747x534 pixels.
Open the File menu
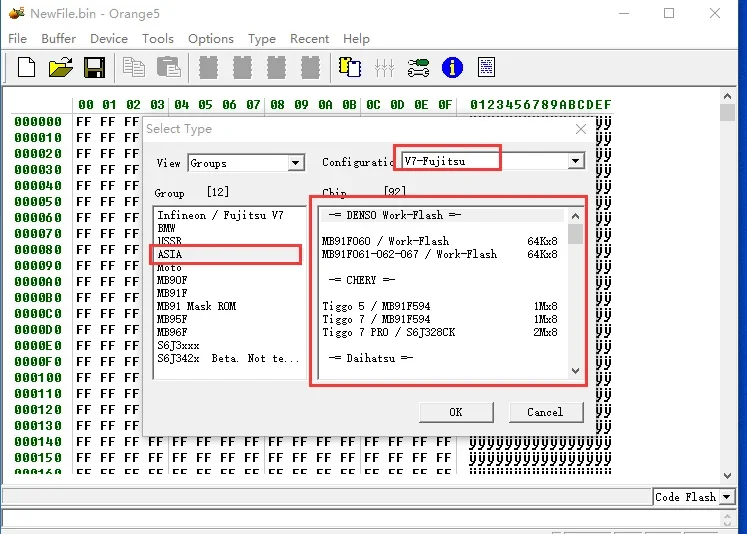[18, 39]
